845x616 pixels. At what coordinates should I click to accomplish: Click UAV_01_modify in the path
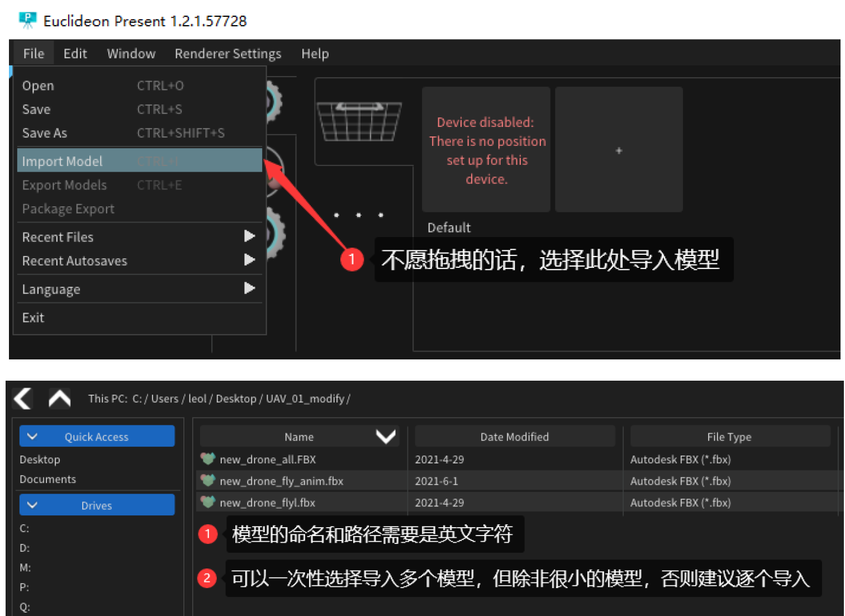click(x=305, y=399)
